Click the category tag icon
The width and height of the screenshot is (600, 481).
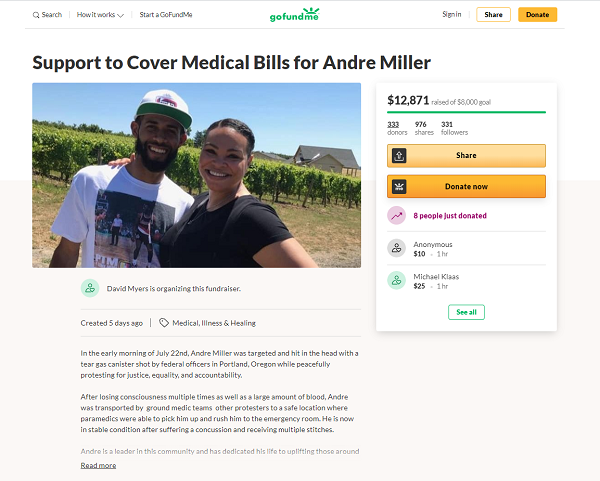[164, 323]
